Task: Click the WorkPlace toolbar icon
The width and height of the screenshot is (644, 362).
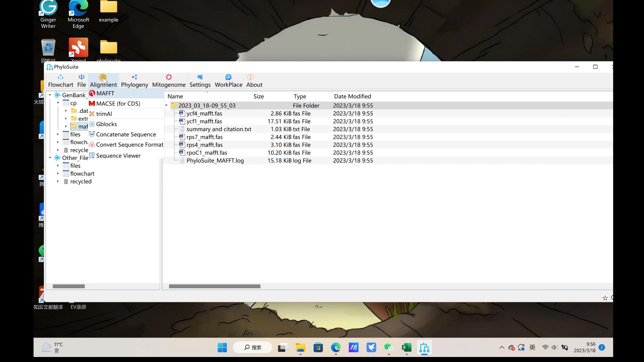Action: pyautogui.click(x=228, y=77)
